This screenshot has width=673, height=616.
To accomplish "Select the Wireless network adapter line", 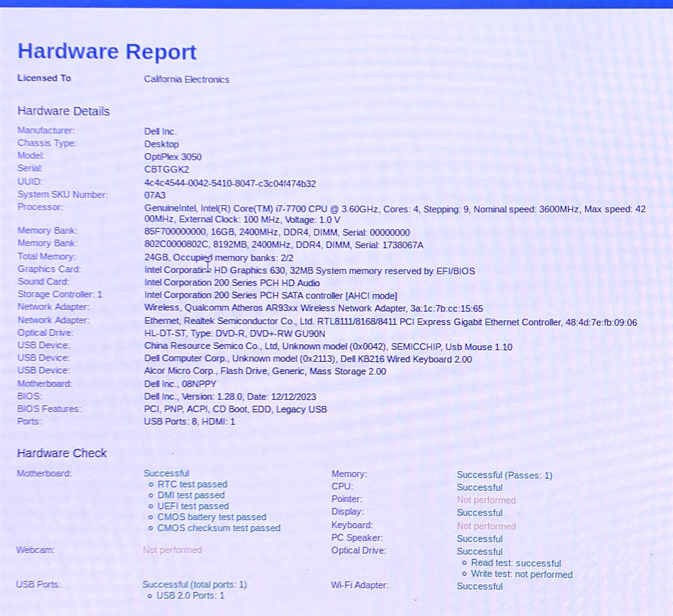I will (x=313, y=308).
